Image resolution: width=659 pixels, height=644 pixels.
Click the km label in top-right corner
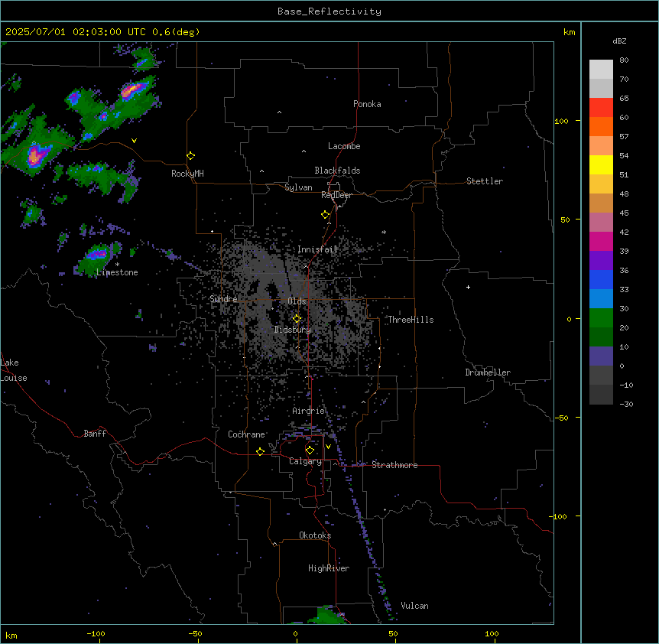click(x=569, y=32)
